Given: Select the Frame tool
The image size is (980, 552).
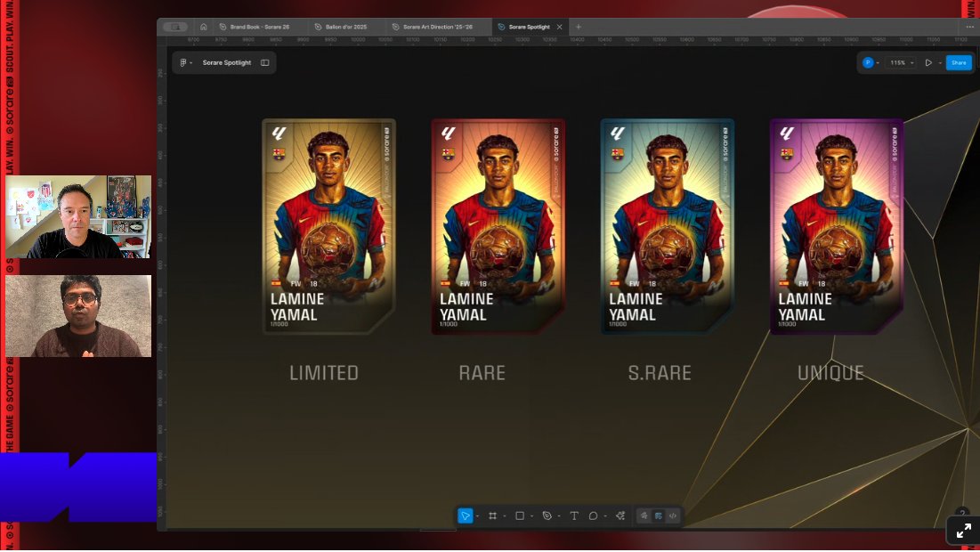Looking at the screenshot, I should click(x=492, y=515).
